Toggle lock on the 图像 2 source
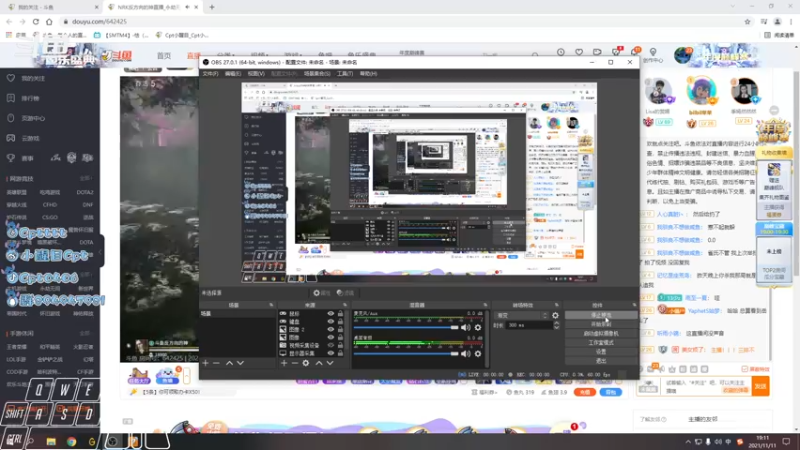The width and height of the screenshot is (800, 450). point(340,330)
